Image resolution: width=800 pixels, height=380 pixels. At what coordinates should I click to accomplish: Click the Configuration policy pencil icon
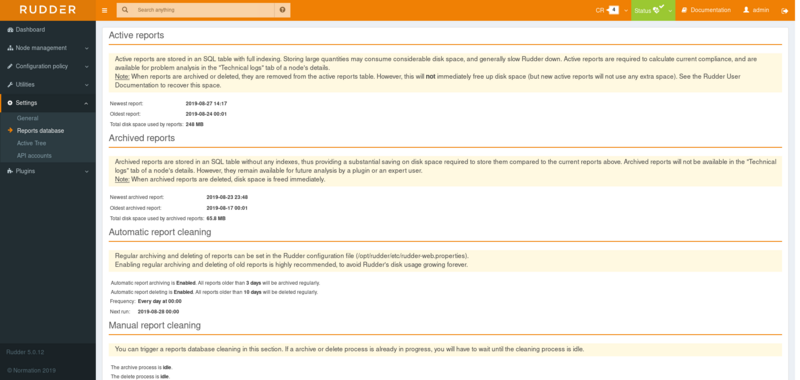tap(10, 66)
